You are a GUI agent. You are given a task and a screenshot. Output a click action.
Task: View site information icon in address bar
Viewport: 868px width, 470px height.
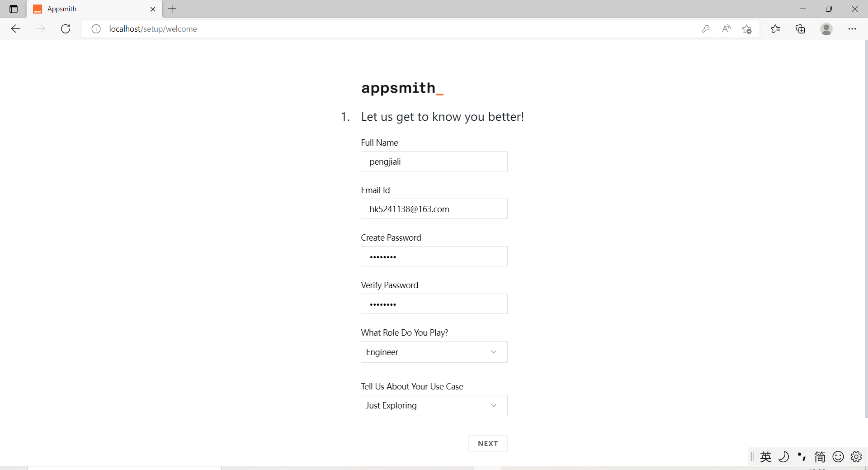pyautogui.click(x=96, y=29)
